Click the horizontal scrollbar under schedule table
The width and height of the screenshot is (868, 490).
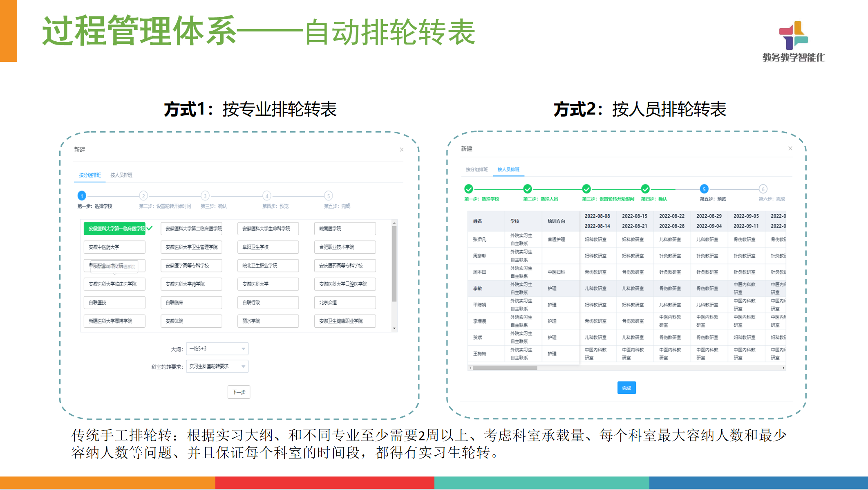click(x=505, y=368)
